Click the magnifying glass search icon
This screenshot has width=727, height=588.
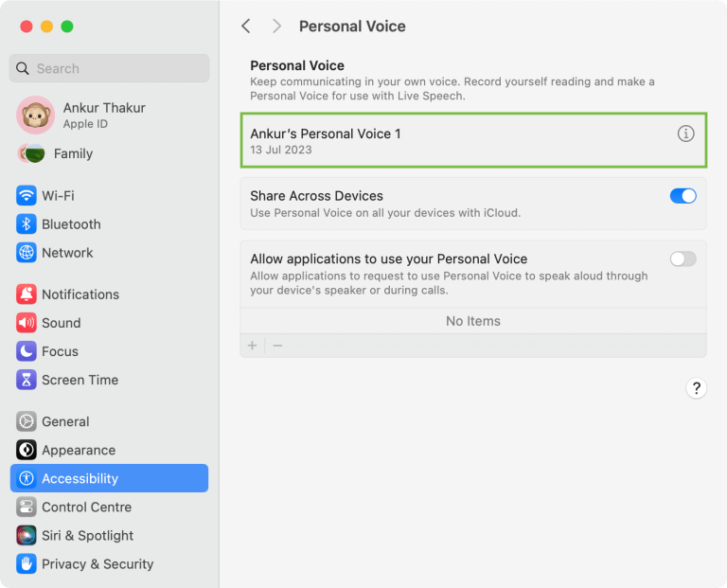(x=23, y=68)
